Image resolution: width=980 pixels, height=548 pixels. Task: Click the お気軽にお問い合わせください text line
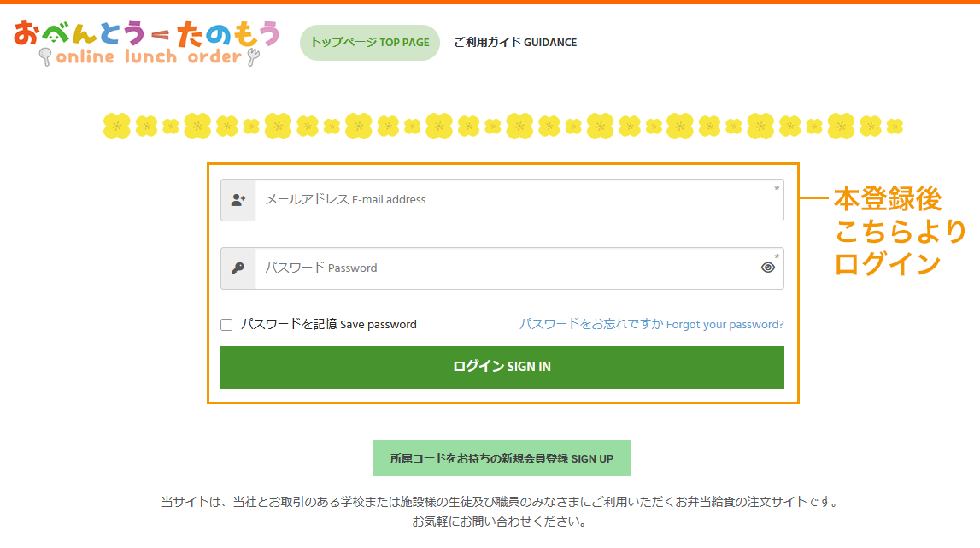(499, 521)
